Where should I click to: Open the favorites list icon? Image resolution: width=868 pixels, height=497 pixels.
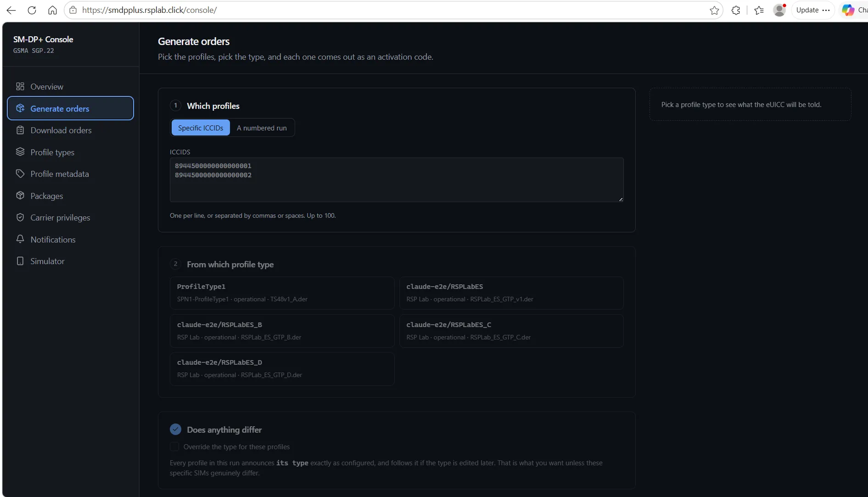(x=759, y=10)
